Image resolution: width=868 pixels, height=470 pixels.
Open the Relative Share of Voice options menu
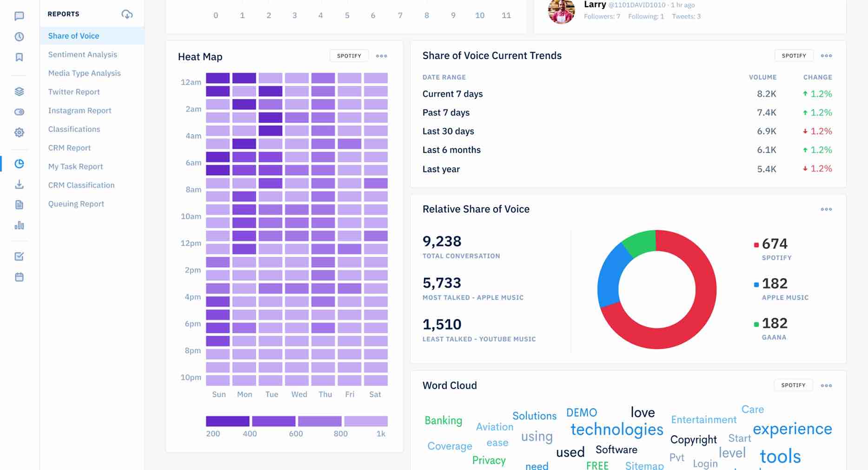[826, 209]
